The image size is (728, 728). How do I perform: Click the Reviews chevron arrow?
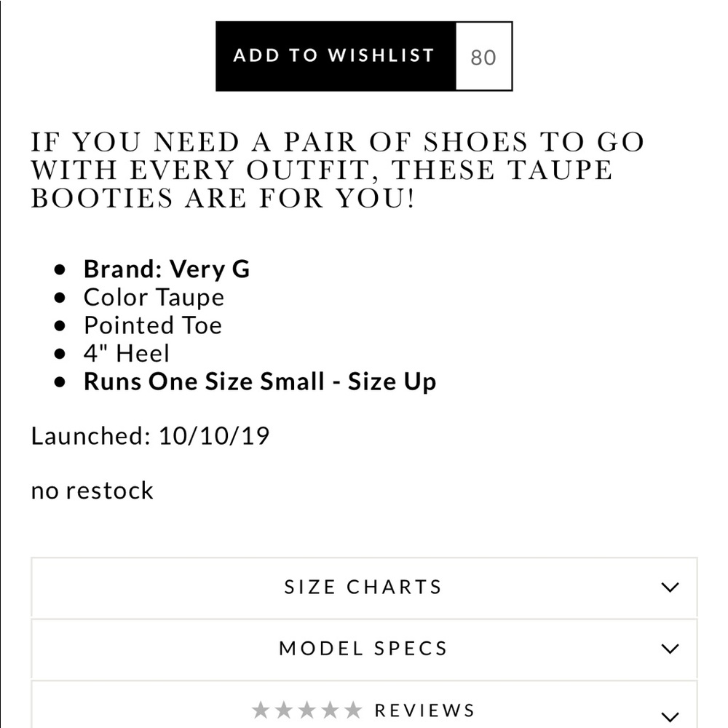pyautogui.click(x=670, y=716)
